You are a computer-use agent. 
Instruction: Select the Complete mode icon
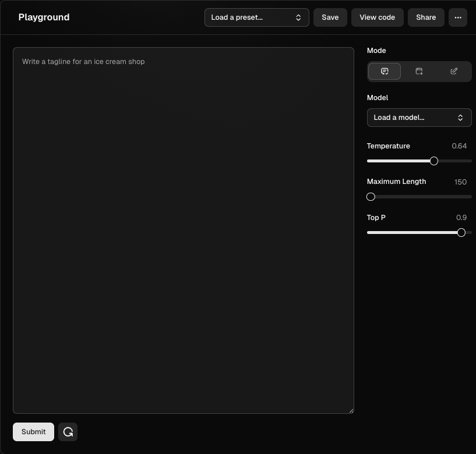tap(385, 71)
